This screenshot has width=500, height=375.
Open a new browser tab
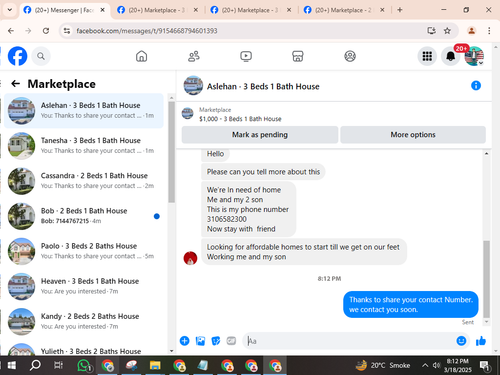pyautogui.click(x=400, y=10)
